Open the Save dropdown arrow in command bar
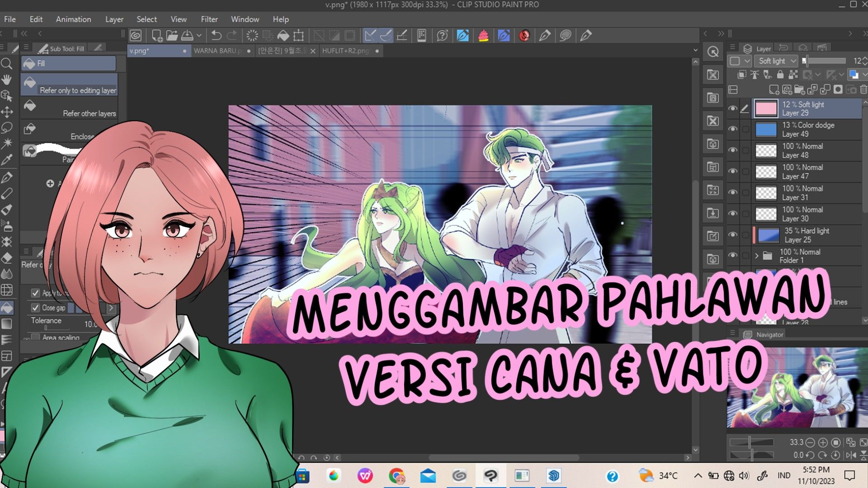Viewport: 868px width, 488px height. coord(199,35)
